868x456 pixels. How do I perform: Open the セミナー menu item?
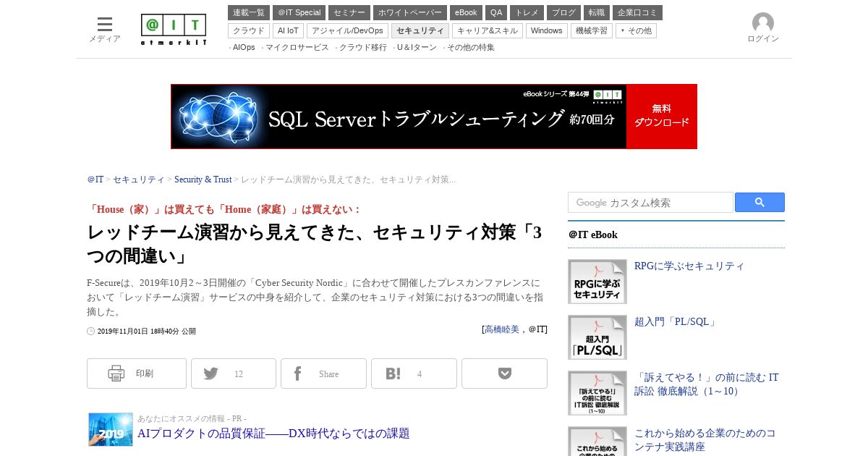coord(349,12)
